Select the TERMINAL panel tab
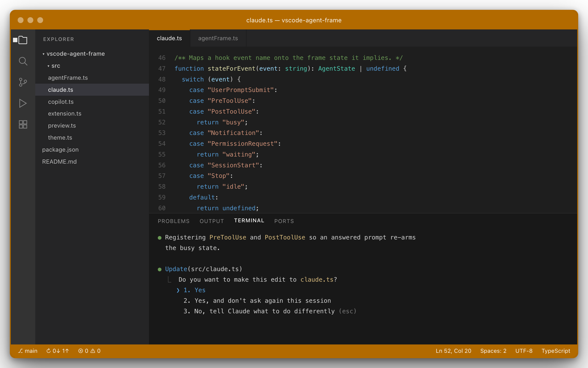 coord(249,221)
